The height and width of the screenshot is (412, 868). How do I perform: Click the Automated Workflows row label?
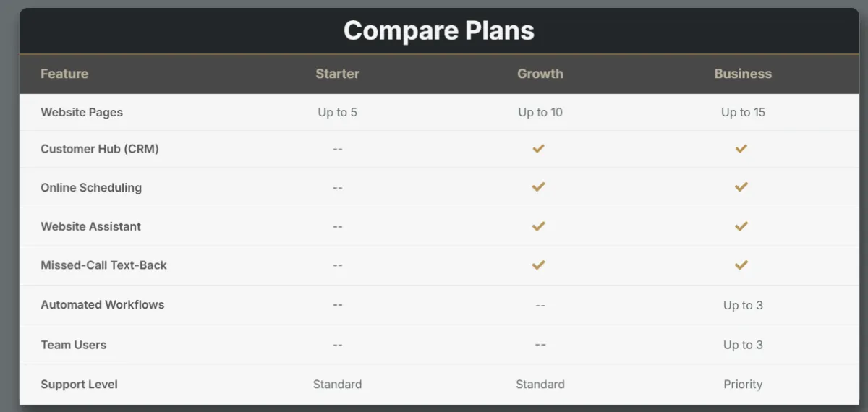pyautogui.click(x=103, y=304)
